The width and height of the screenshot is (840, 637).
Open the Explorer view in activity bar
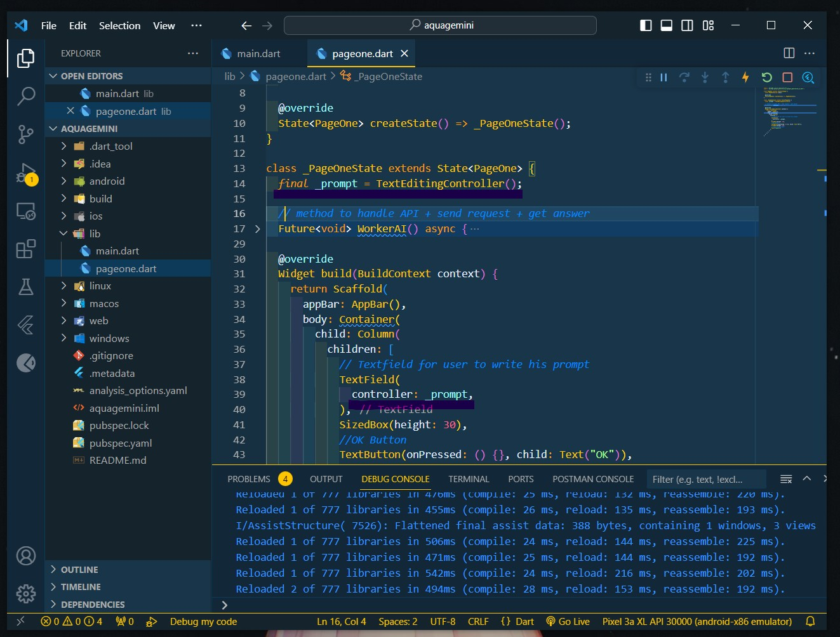click(x=25, y=58)
